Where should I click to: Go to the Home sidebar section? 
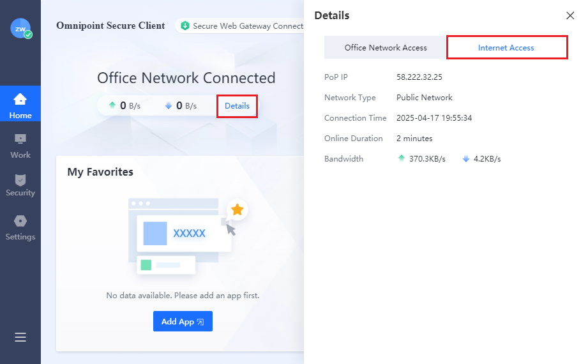(x=20, y=103)
